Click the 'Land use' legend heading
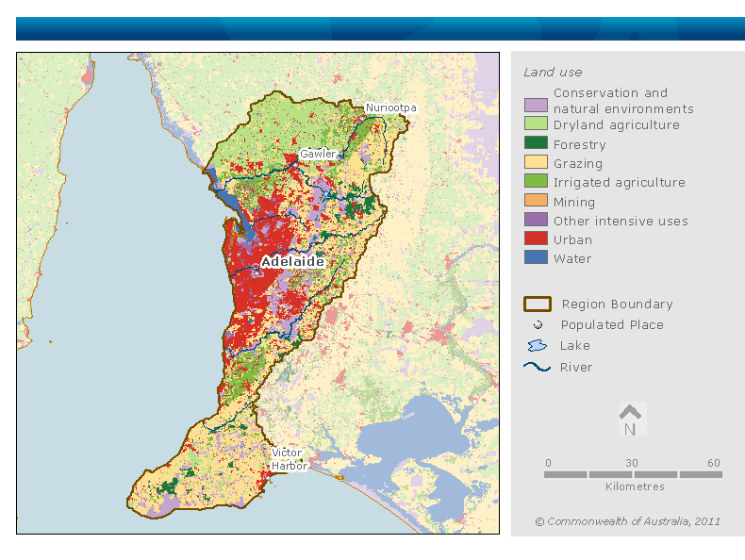 click(553, 73)
